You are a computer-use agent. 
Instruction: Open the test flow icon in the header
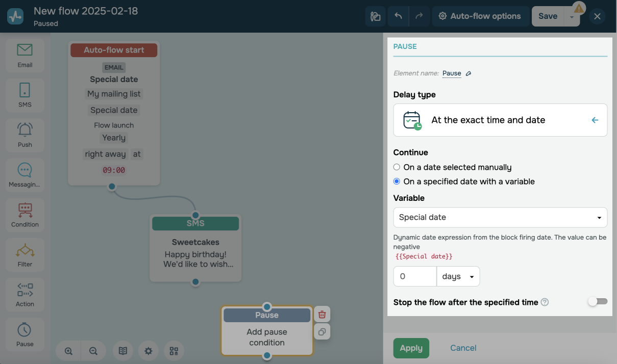tap(376, 16)
